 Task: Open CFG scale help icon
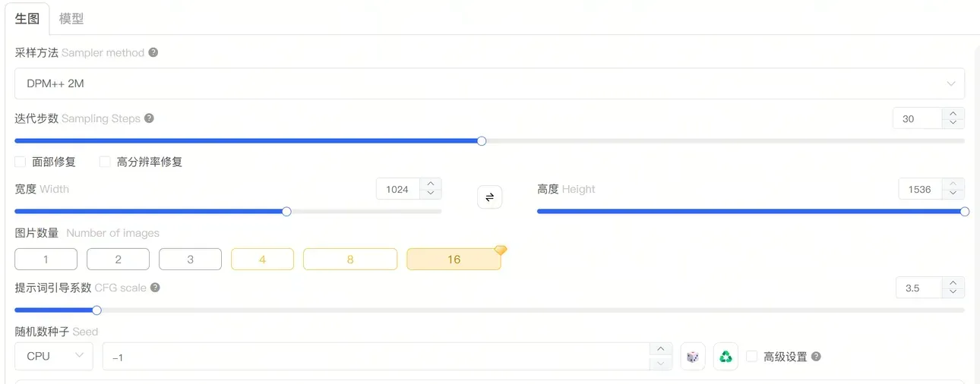pos(155,288)
